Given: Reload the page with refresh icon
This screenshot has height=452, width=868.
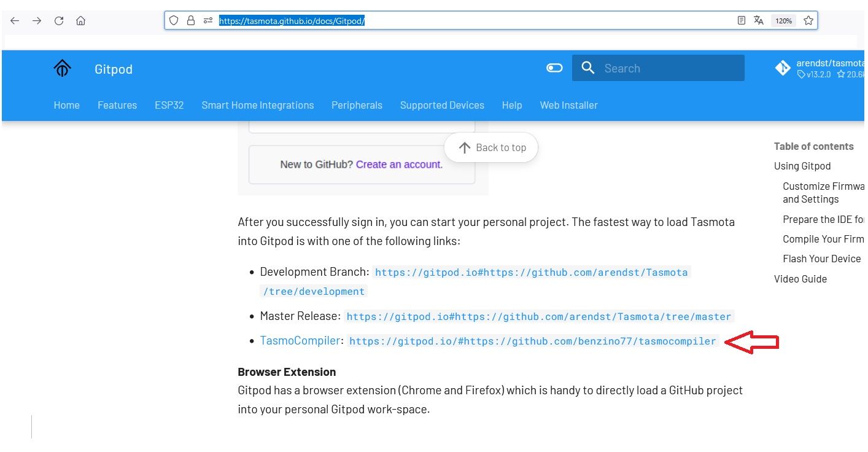Looking at the screenshot, I should (59, 21).
